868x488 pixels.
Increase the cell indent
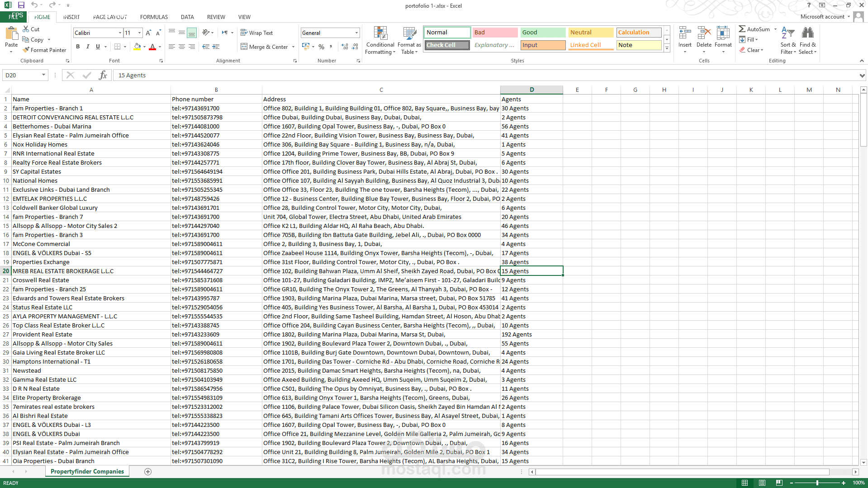pos(216,47)
